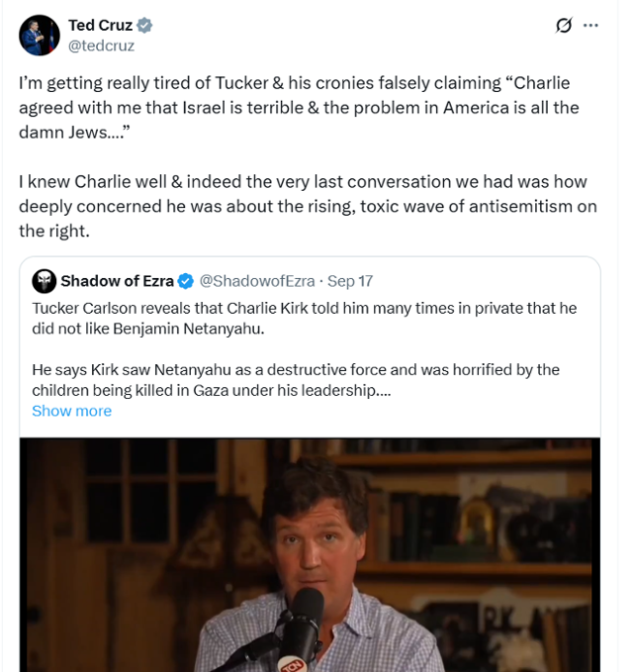Click the Shadow of Ezra display name
Screen dimensions: 633x672
117,281
